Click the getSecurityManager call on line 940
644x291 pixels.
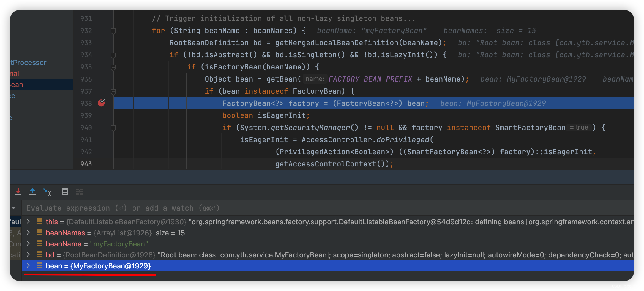click(310, 128)
